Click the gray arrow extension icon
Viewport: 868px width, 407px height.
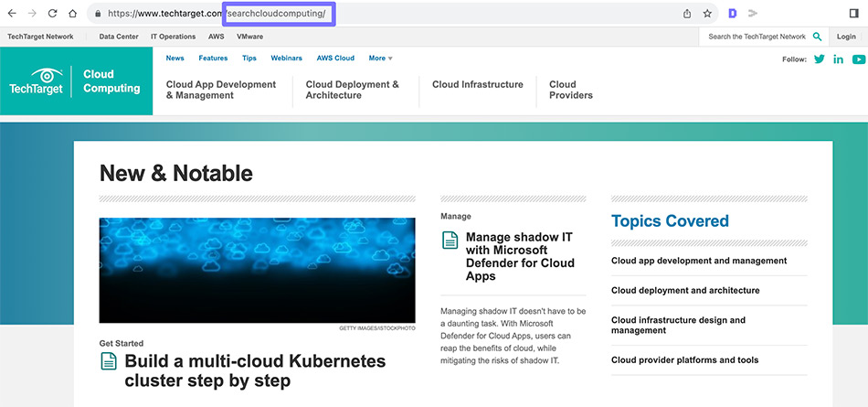click(752, 14)
